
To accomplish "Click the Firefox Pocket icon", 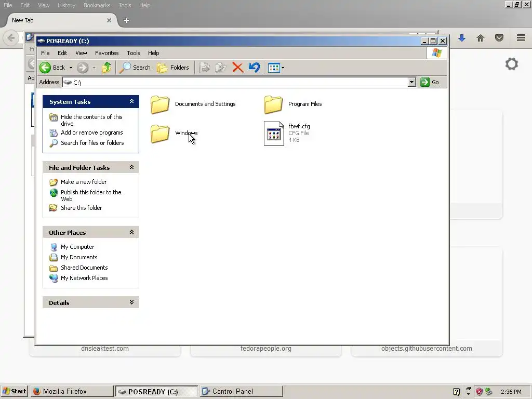I will (x=499, y=38).
